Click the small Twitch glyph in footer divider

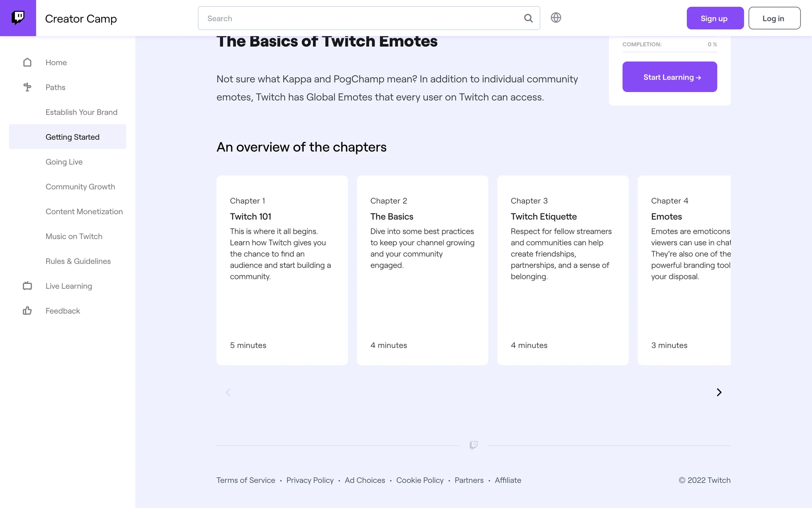tap(474, 445)
